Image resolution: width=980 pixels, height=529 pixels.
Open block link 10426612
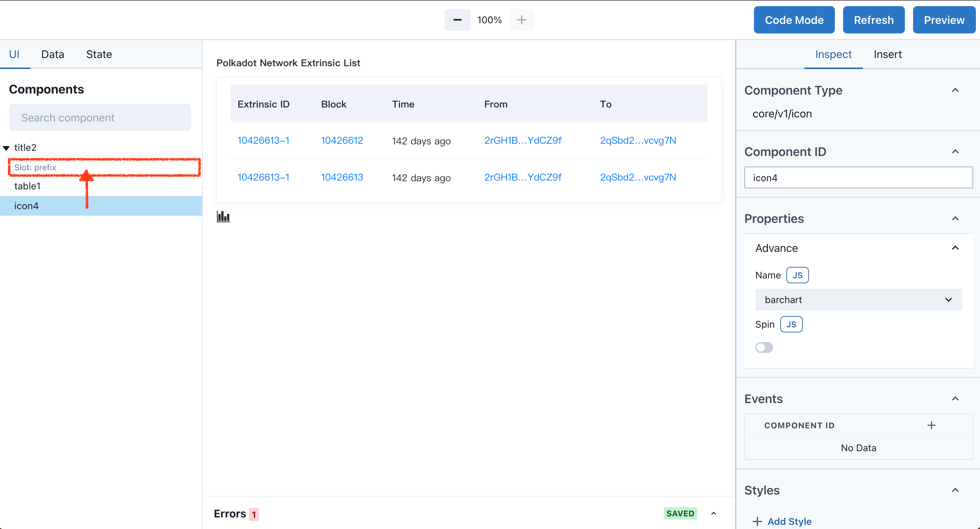342,140
